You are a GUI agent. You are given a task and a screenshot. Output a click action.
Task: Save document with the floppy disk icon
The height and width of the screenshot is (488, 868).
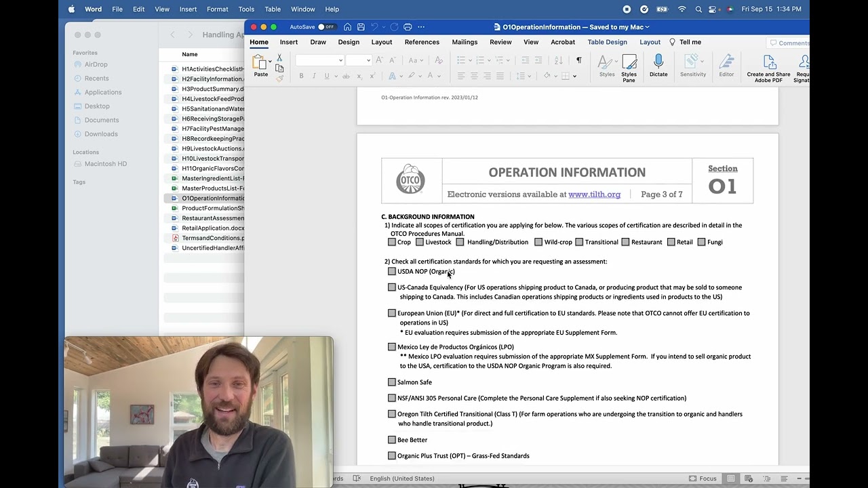click(x=361, y=27)
